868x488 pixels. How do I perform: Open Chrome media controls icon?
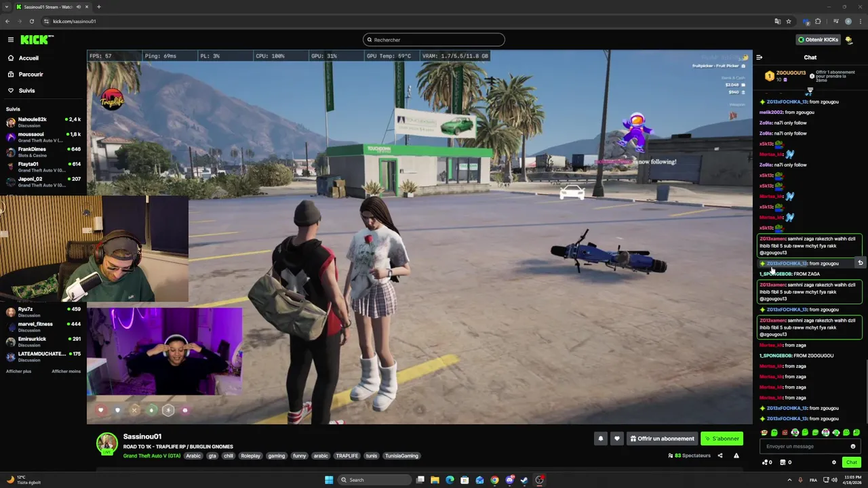835,21
